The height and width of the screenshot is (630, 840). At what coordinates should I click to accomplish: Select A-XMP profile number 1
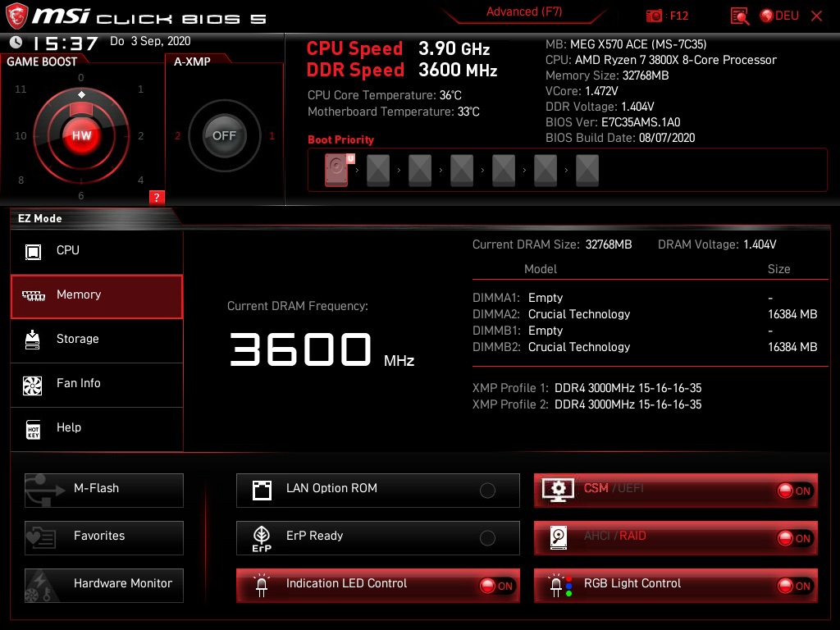272,136
